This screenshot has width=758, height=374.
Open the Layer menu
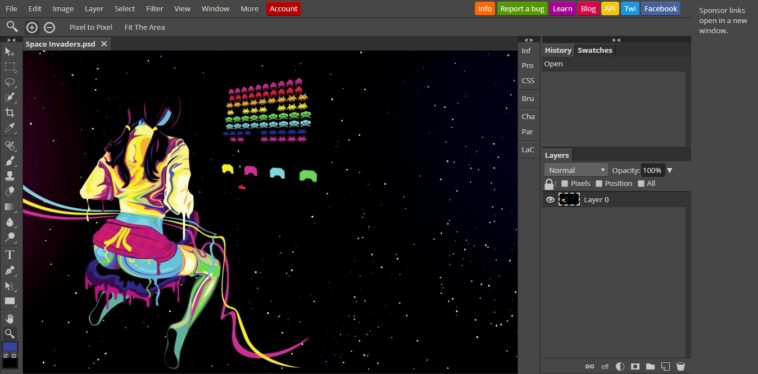coord(94,9)
